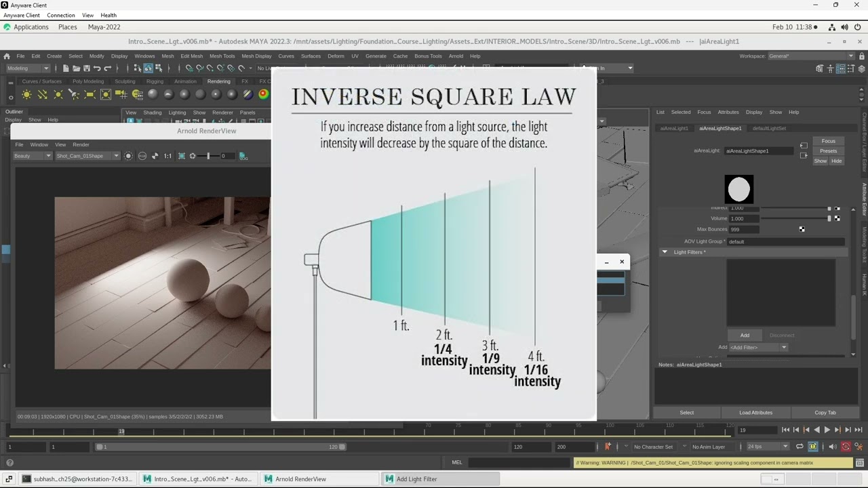Click the Copy Tab button

coord(825,412)
